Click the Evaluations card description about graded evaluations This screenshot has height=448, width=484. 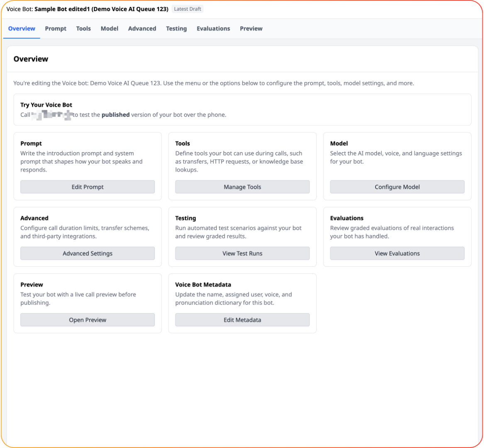[392, 232]
